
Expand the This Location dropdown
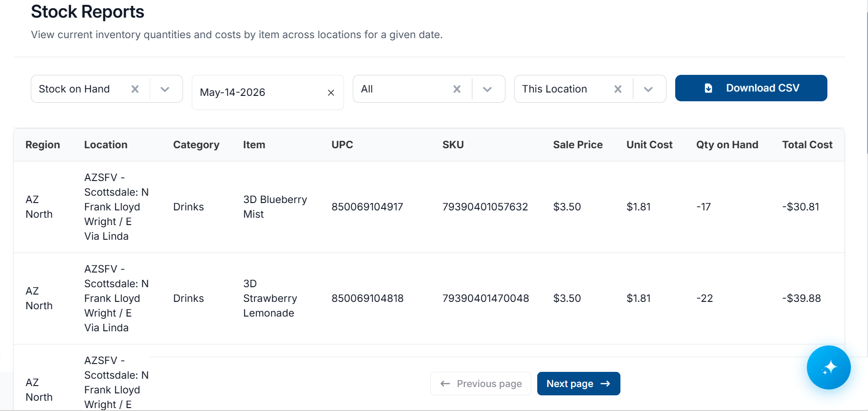pos(648,89)
